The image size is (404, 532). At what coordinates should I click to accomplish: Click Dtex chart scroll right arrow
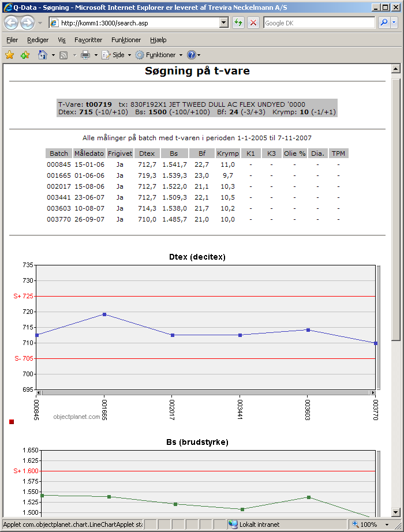373,392
